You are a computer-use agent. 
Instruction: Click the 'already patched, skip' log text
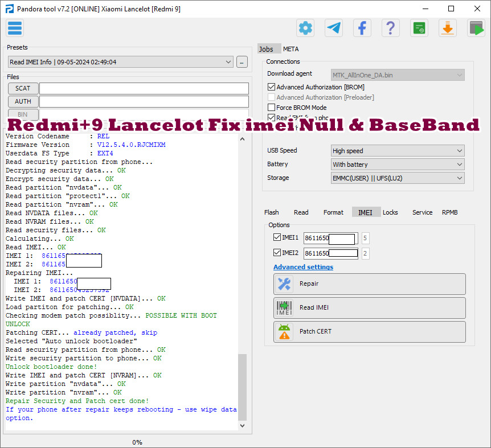point(115,332)
